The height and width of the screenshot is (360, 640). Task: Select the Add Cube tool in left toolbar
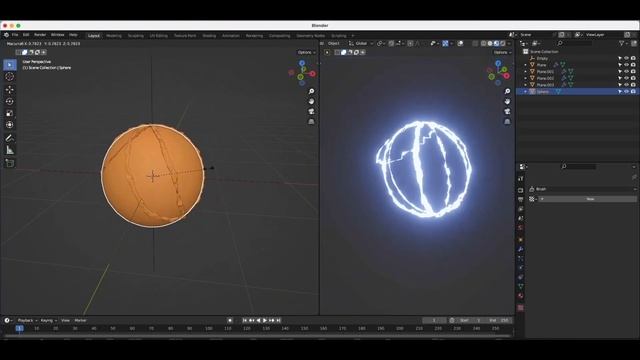(10, 163)
